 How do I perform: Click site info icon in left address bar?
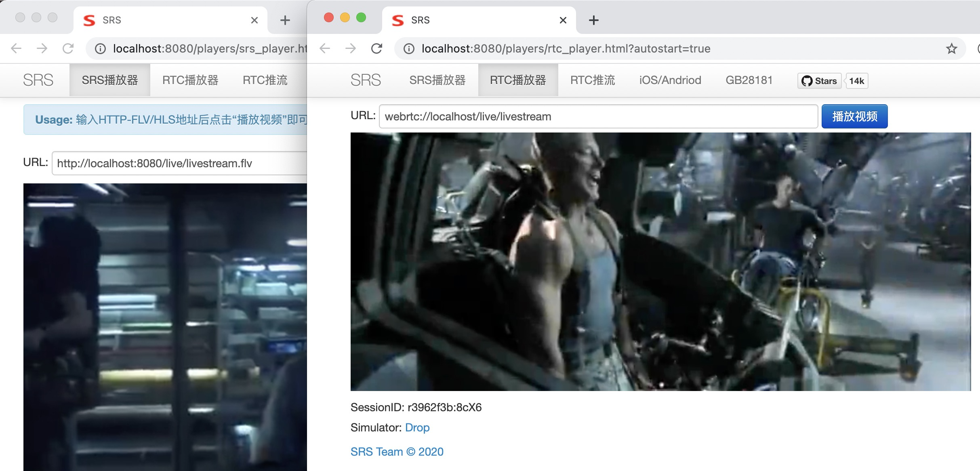100,48
